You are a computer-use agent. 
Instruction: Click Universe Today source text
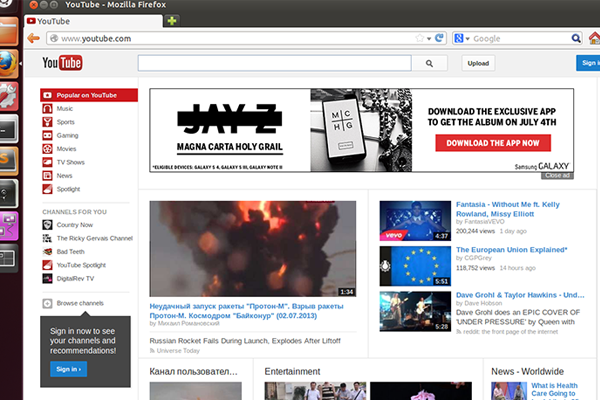(x=178, y=351)
